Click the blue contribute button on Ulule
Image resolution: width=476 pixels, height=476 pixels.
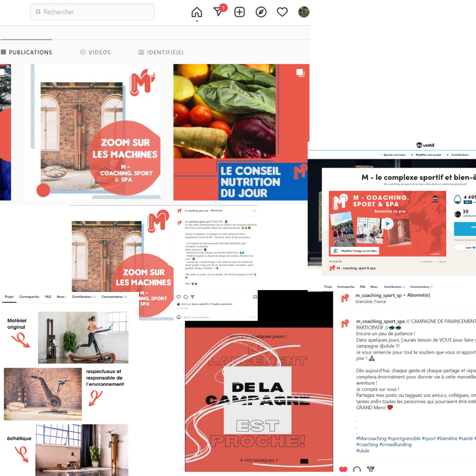pyautogui.click(x=465, y=229)
